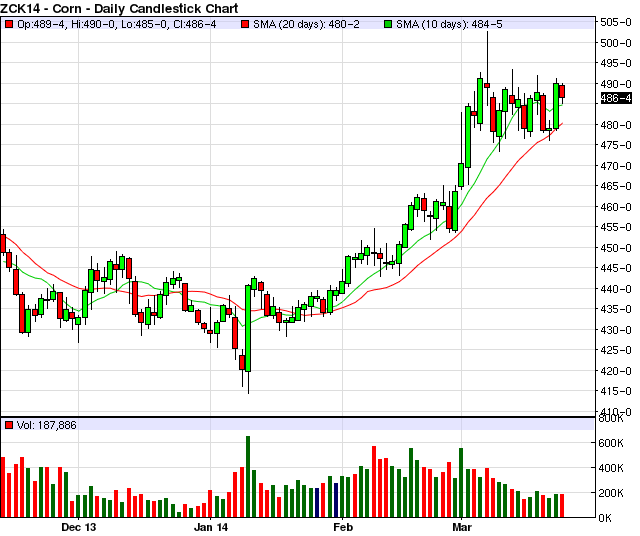Click the tallest green volume bar in January
Image resolution: width=640 pixels, height=536 pixels.
point(248,477)
